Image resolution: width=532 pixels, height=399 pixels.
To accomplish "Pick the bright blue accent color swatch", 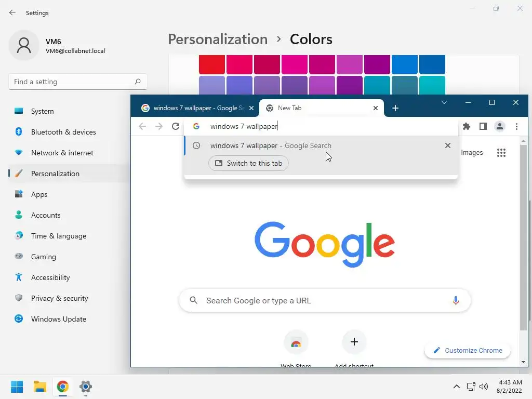I will pos(404,64).
